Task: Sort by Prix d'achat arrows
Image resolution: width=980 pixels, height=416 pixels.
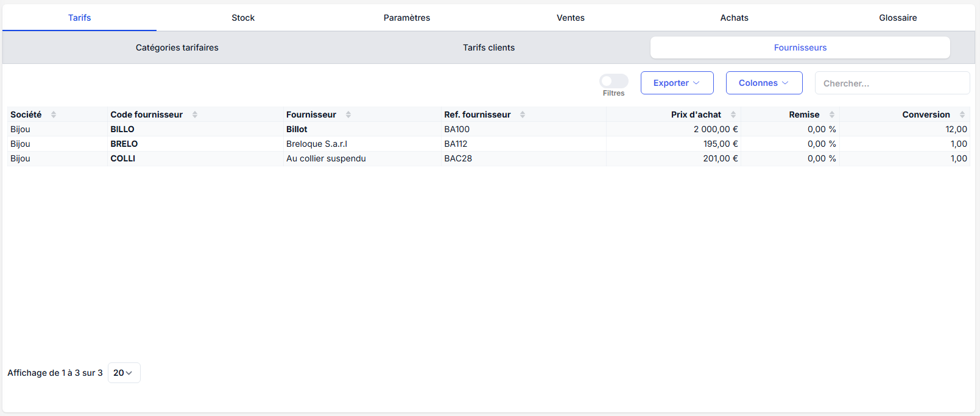Action: point(733,115)
